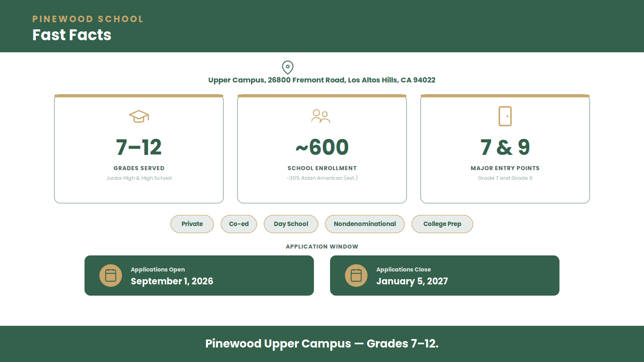This screenshot has width=644, height=362.
Task: Click the people icon in School Enrollment card
Action: click(x=321, y=116)
